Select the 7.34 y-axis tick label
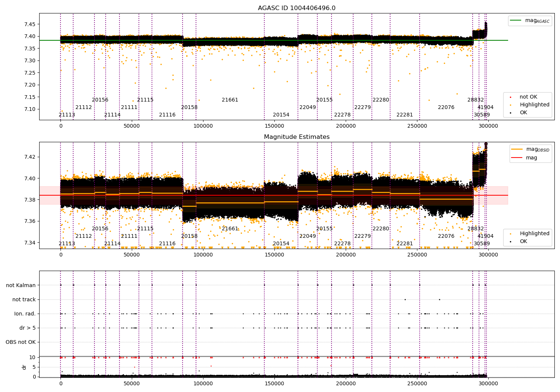Screen dimensions: 560x392 pos(29,243)
